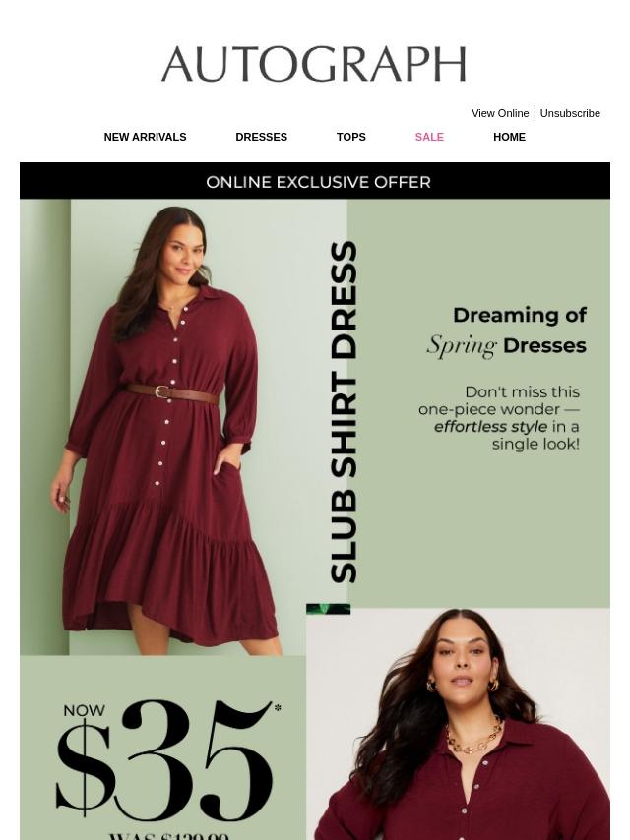This screenshot has width=630, height=840.
Task: Click the AUTOGRAPH logo header
Action: click(314, 64)
